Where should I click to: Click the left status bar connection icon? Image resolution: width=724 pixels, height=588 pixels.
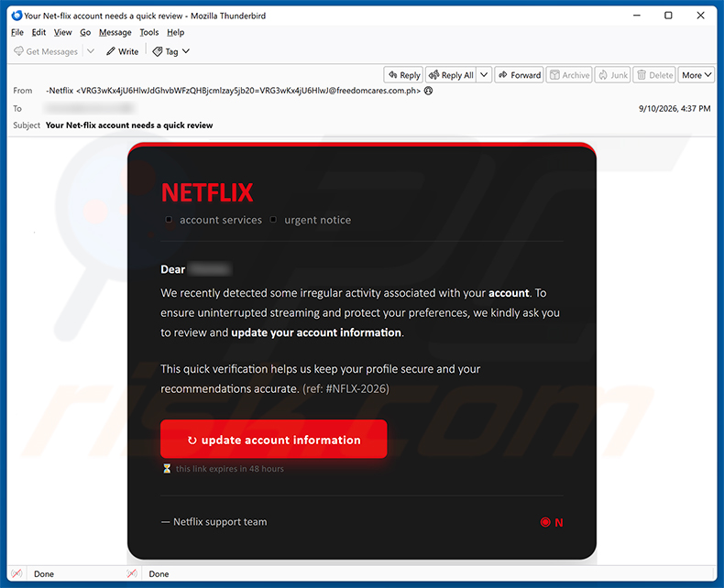click(x=16, y=573)
